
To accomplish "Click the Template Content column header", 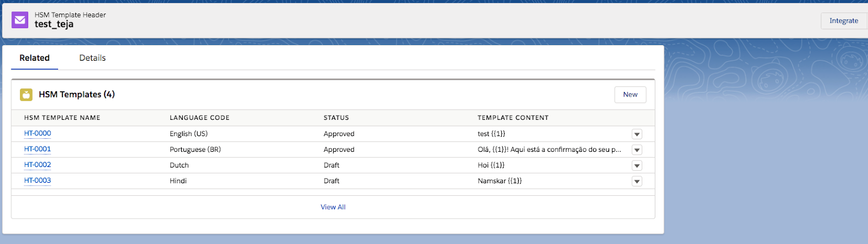I will pyautogui.click(x=513, y=118).
